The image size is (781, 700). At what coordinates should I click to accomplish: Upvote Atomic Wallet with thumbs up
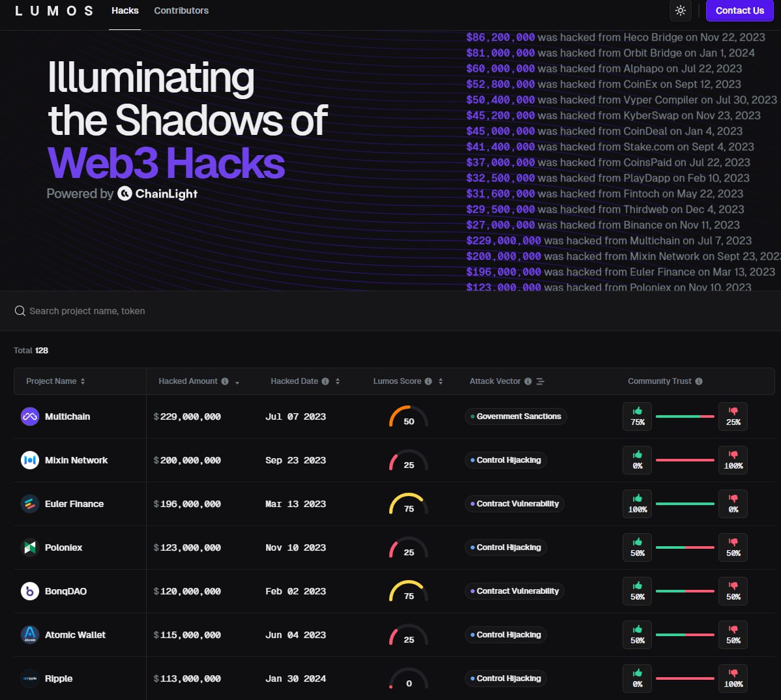tap(638, 635)
